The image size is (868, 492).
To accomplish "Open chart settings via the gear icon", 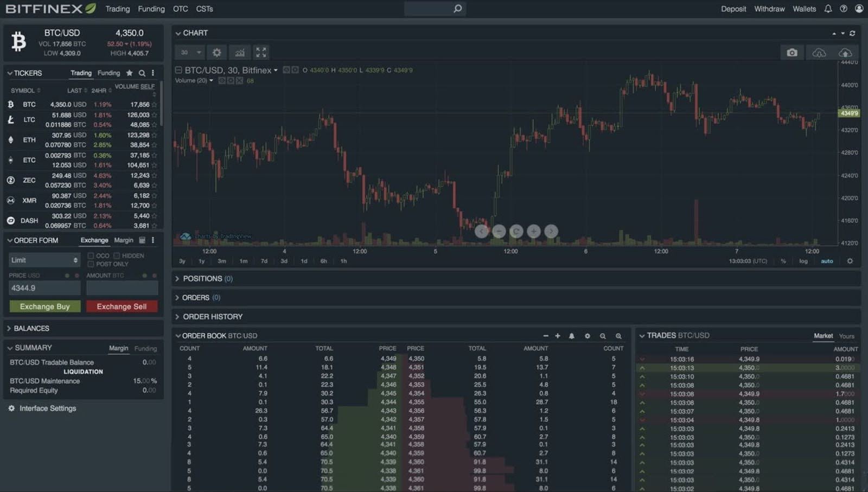I will coord(217,52).
